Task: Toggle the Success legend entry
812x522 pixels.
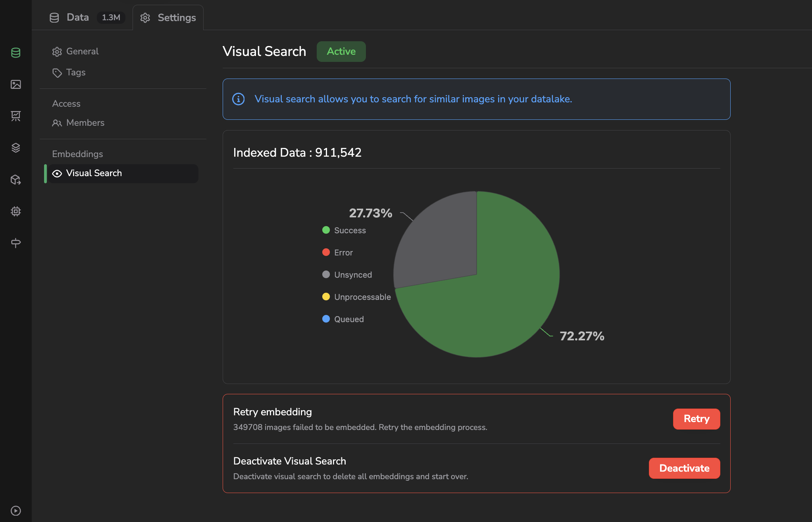Action: [344, 230]
